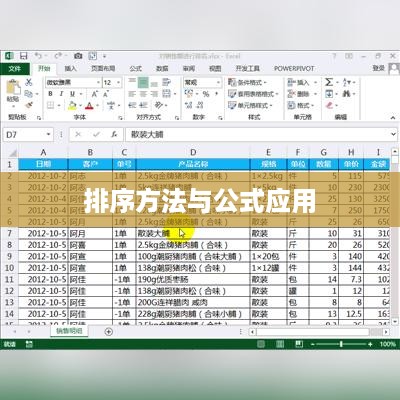This screenshot has height=400, width=400.
Task: Switch to Page Layout view in status bar
Action: tap(280, 344)
